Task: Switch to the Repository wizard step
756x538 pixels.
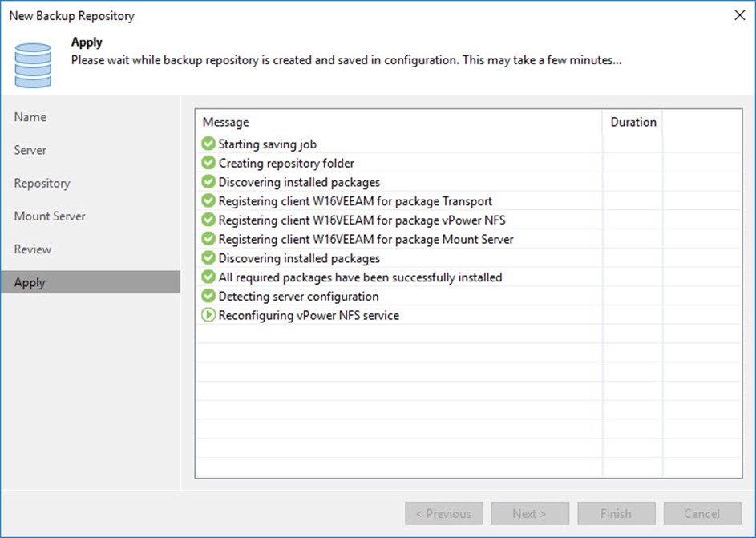Action: tap(42, 184)
